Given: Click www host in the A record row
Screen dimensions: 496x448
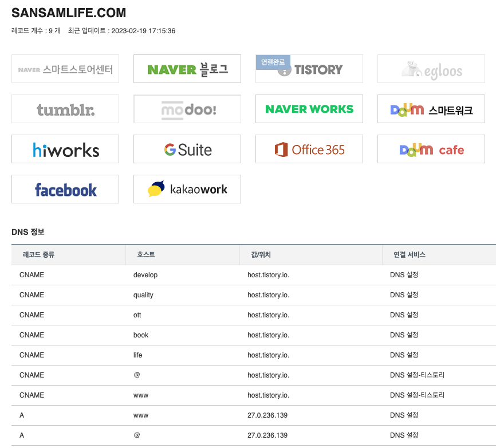Looking at the screenshot, I should (x=141, y=415).
